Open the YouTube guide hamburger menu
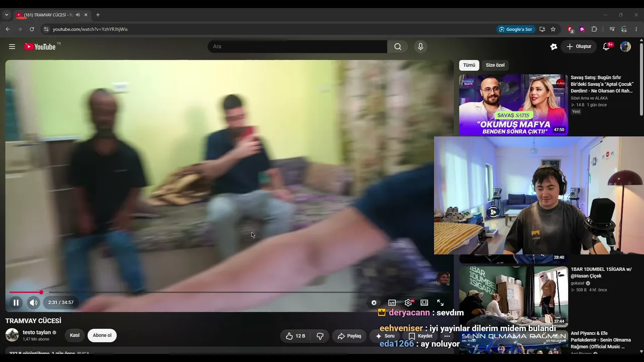The height and width of the screenshot is (362, 644). [12, 47]
